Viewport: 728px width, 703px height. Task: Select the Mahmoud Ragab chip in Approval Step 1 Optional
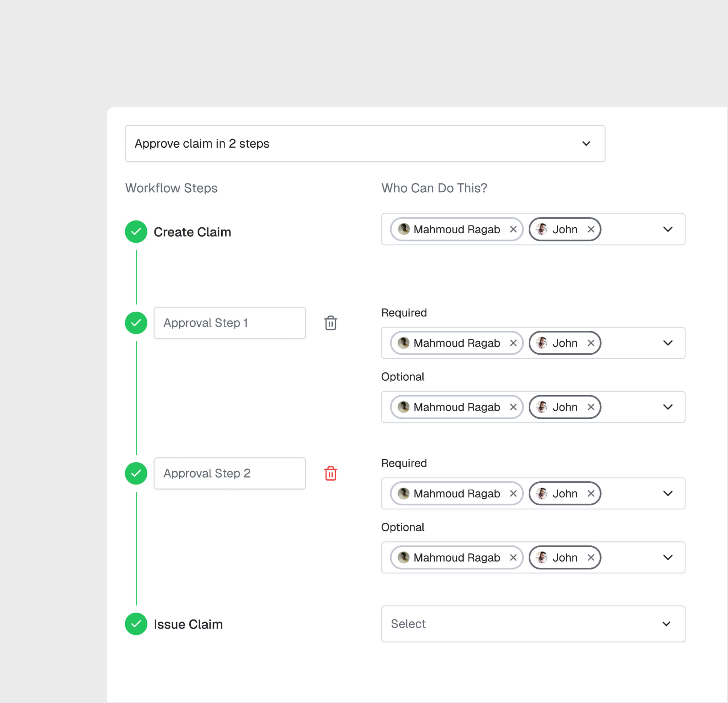click(x=457, y=407)
